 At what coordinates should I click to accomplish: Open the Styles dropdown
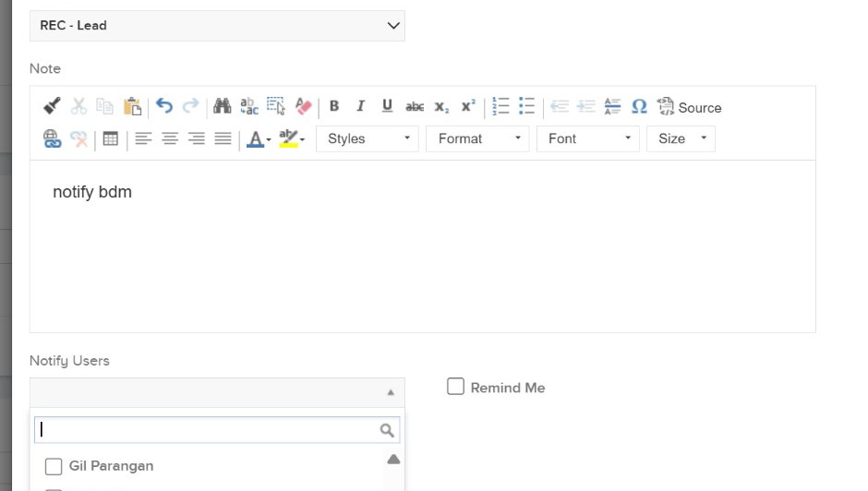pyautogui.click(x=368, y=138)
